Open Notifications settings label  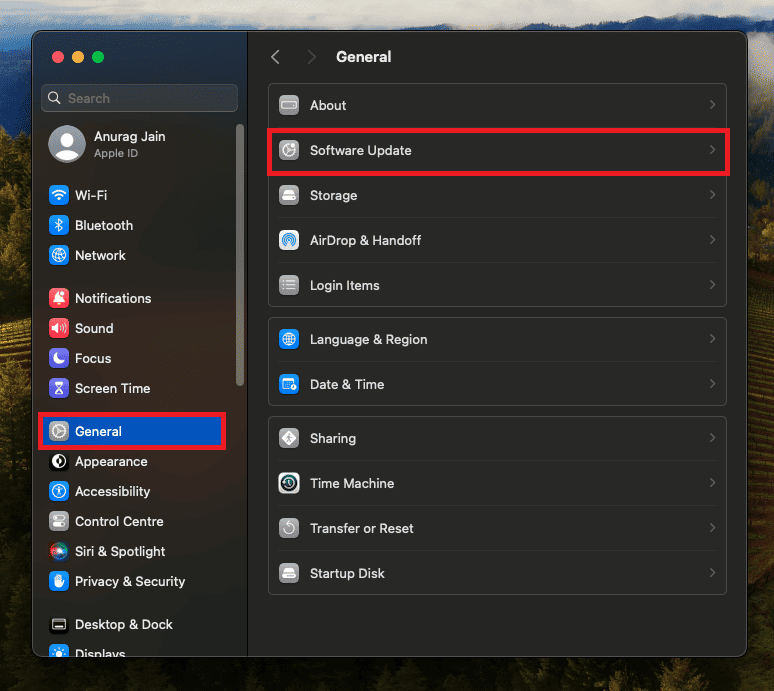[x=113, y=299]
